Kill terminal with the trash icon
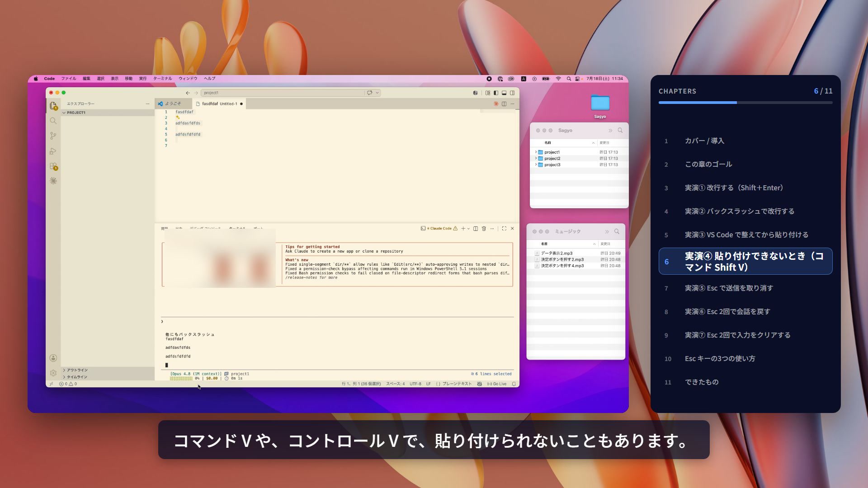 click(x=484, y=229)
